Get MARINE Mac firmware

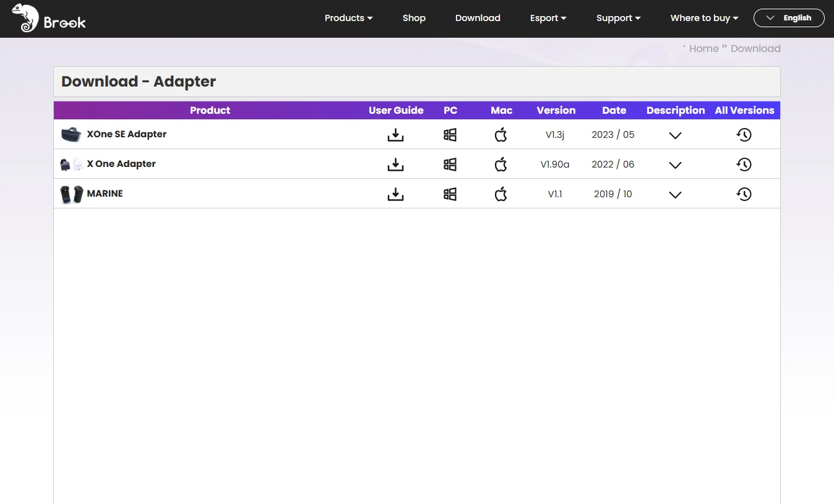pos(501,194)
